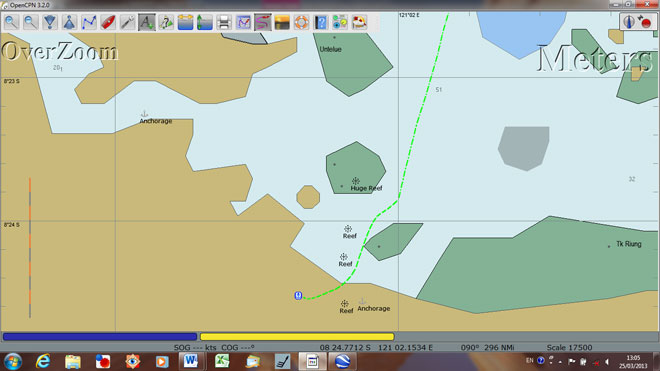Show tides with the vertical arrow icon
Viewport: 660px width, 371px height.
[205, 22]
